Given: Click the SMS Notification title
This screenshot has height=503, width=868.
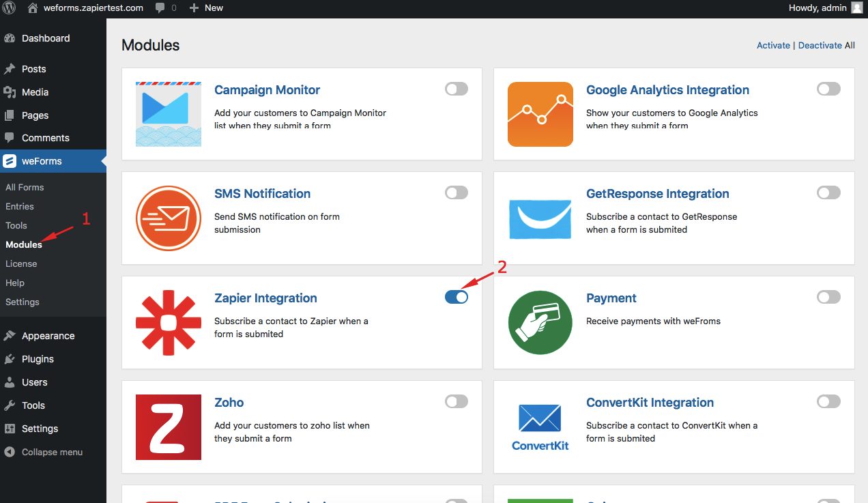Looking at the screenshot, I should [x=262, y=194].
